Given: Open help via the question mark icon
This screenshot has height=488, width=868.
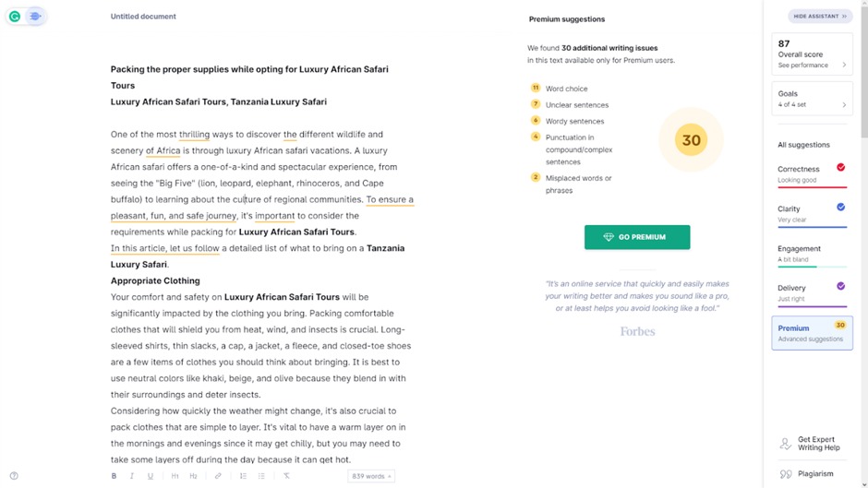Looking at the screenshot, I should pyautogui.click(x=14, y=476).
